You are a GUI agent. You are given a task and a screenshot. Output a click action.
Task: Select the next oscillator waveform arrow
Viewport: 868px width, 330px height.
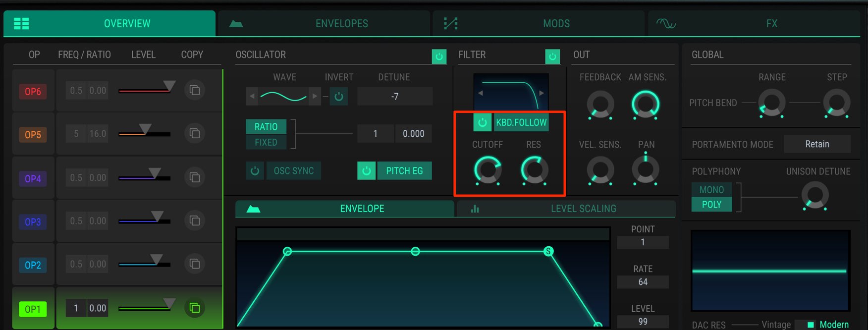point(315,96)
